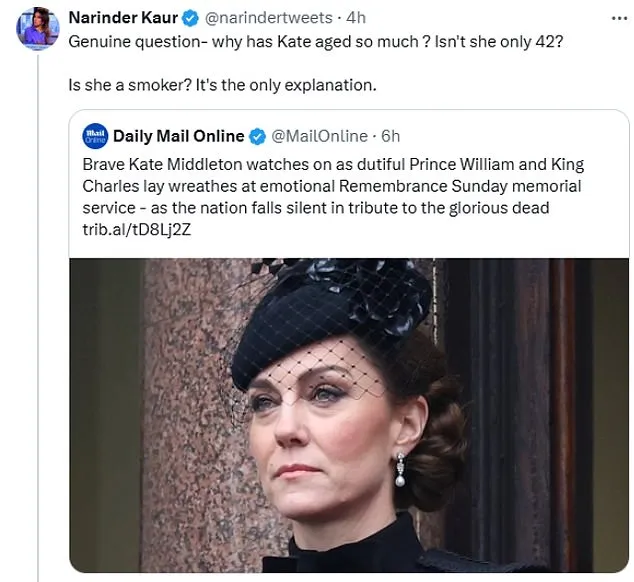The image size is (634, 582).
Task: Click Narinder Kaur's profile avatar
Action: 37,30
